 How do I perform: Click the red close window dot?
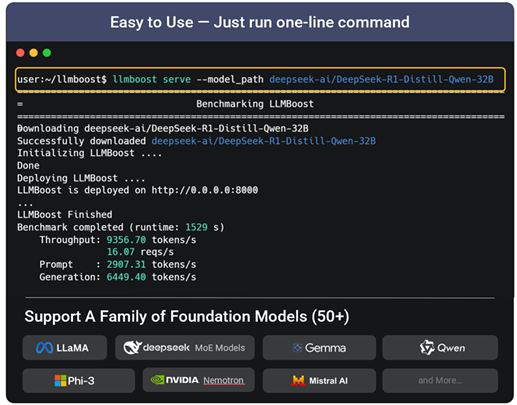point(20,53)
